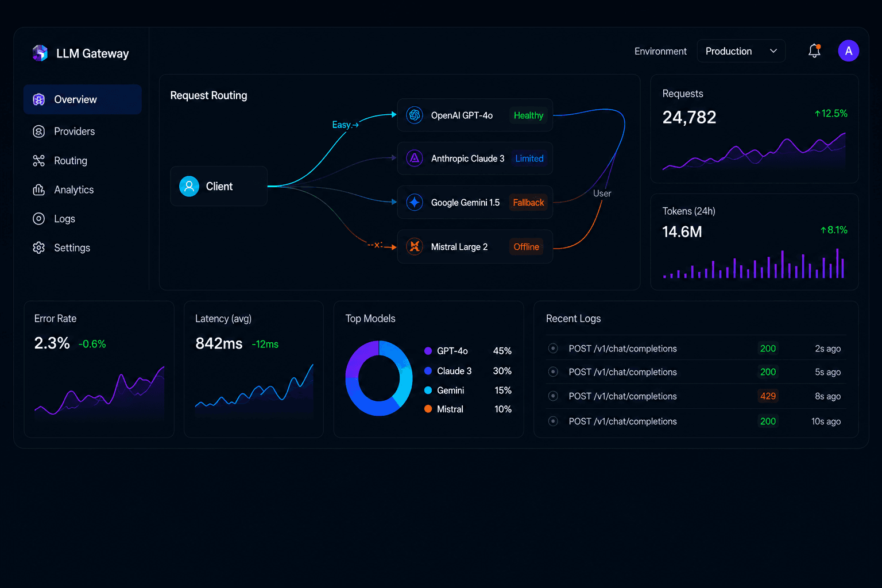This screenshot has height=588, width=882.
Task: Click the 24,782 requests value
Action: (x=689, y=117)
